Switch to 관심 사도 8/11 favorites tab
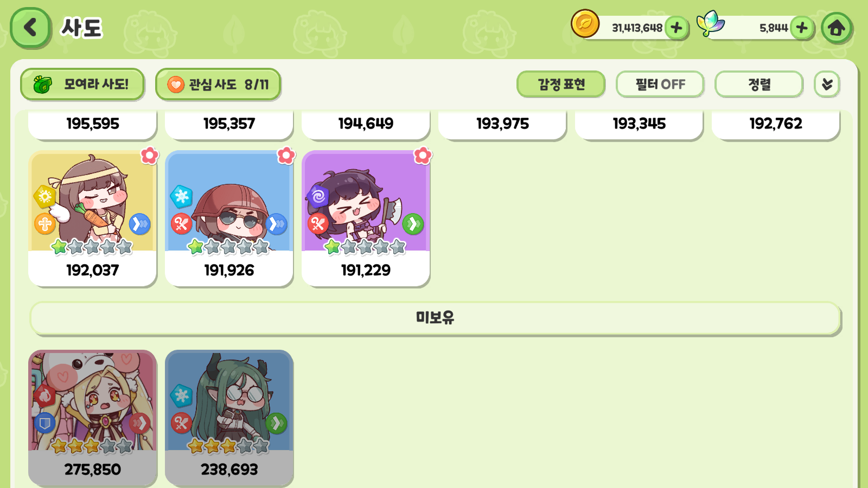 point(218,84)
